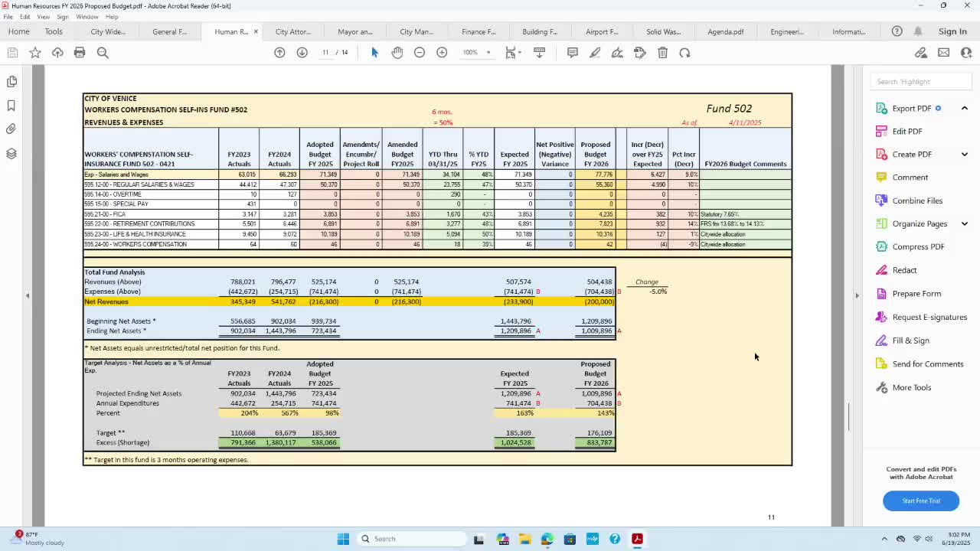Open page thumbnails panel
The image size is (980, 551).
point(11,81)
